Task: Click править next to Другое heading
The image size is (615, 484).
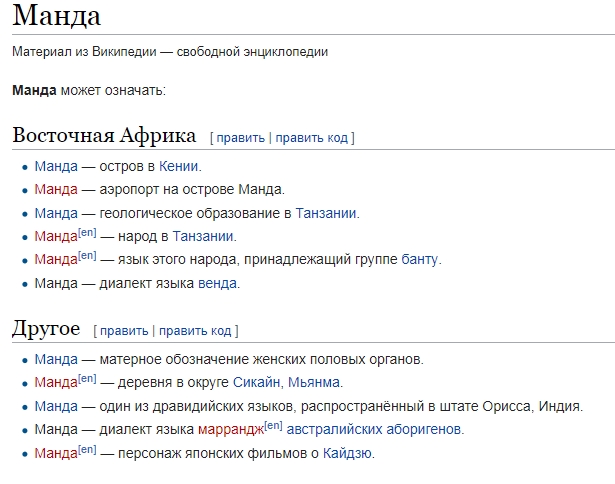Action: (x=124, y=331)
